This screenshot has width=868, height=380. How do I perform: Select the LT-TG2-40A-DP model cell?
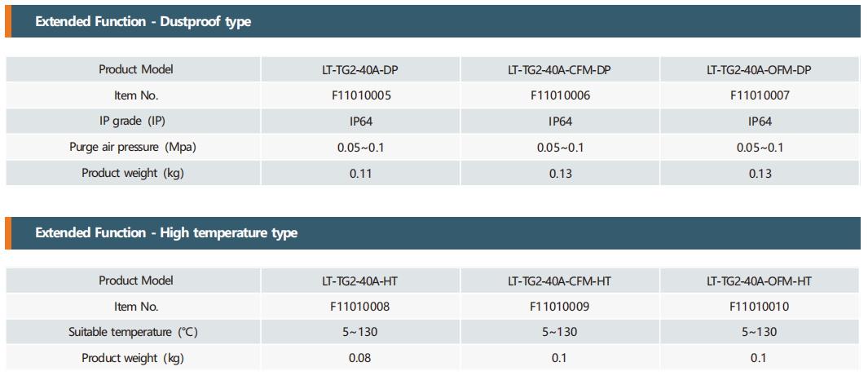click(x=359, y=69)
